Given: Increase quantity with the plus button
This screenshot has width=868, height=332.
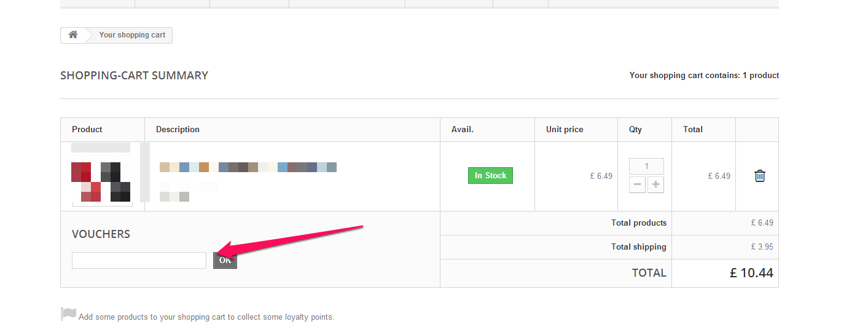Looking at the screenshot, I should (655, 184).
